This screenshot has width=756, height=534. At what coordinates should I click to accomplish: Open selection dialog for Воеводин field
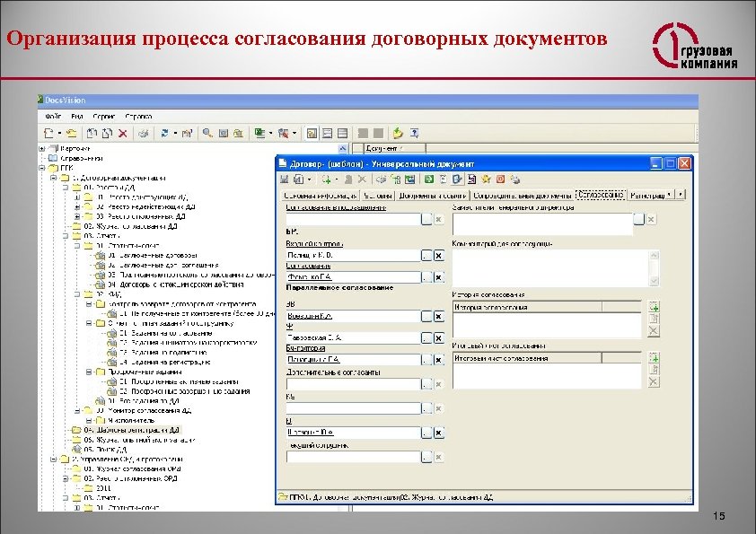tap(426, 316)
